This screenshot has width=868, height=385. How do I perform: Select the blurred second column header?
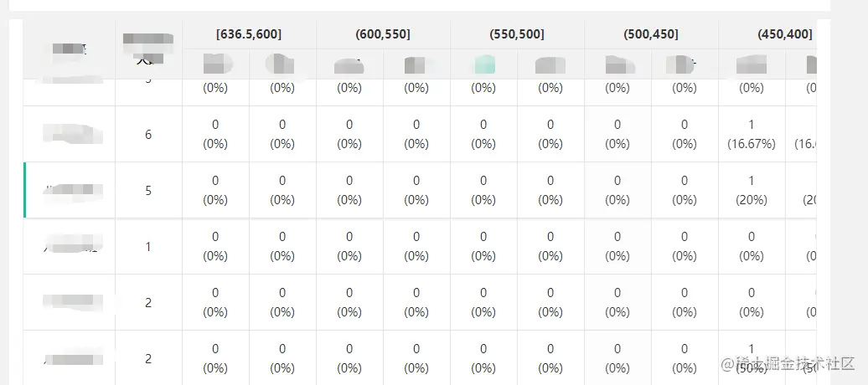(x=148, y=49)
